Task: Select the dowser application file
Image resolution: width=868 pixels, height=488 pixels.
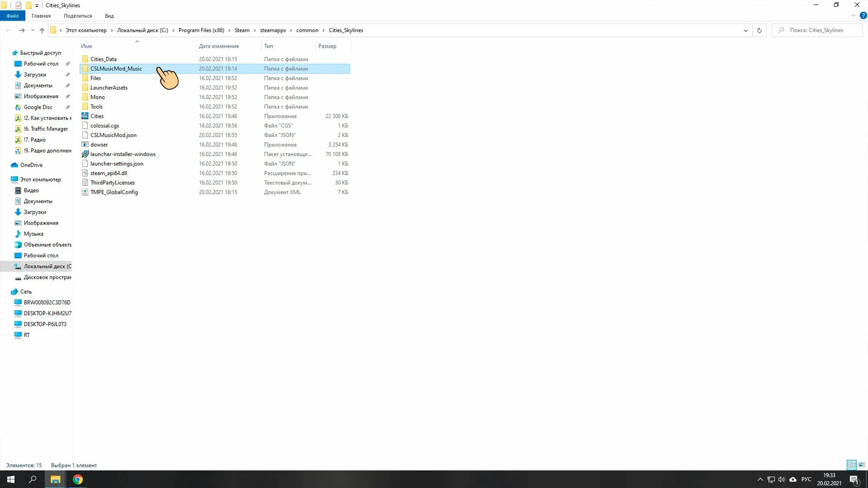Action: click(99, 145)
